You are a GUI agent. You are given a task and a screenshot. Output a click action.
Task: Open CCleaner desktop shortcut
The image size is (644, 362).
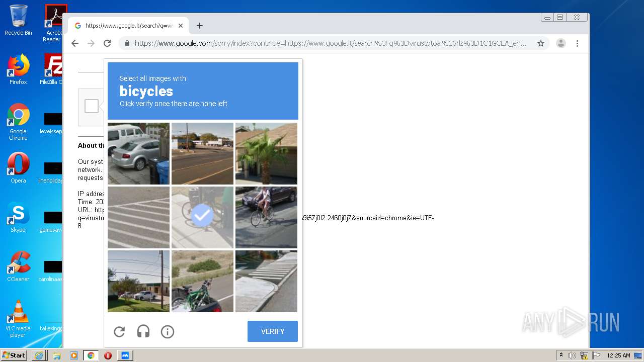[x=18, y=266]
